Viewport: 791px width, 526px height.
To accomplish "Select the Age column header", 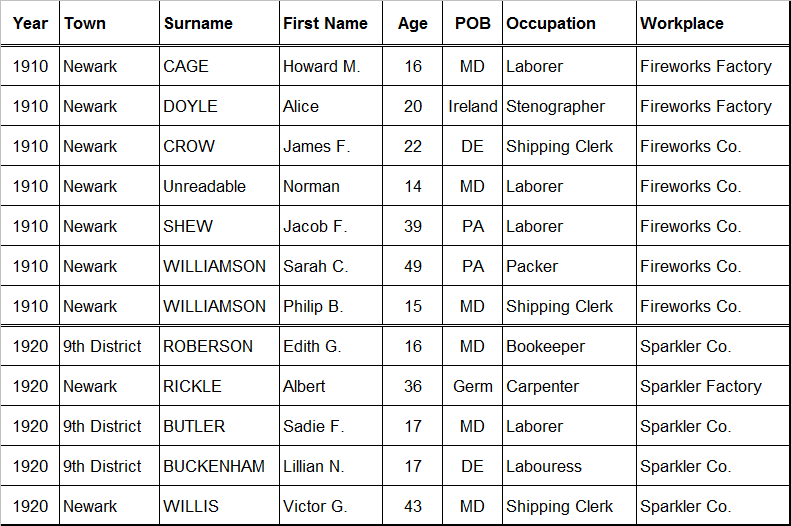I will 412,23.
